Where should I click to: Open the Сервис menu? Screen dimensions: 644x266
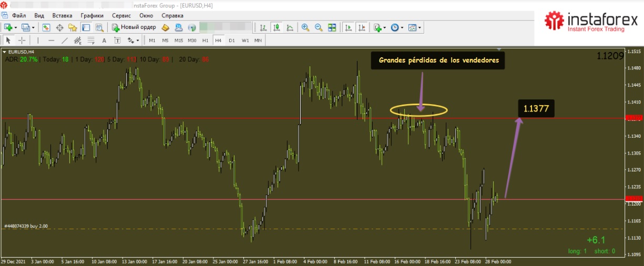point(122,16)
